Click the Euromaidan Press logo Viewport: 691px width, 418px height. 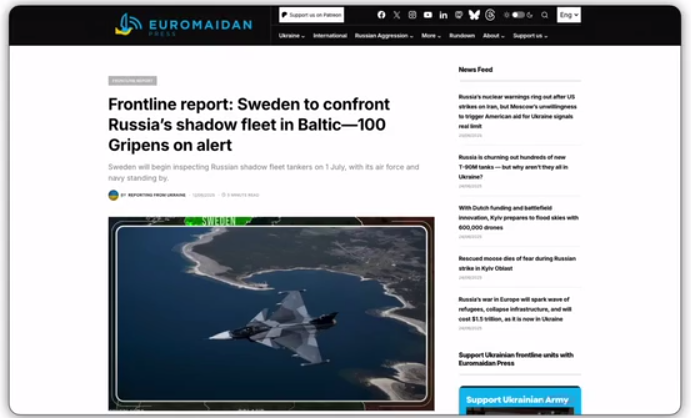[x=183, y=23]
